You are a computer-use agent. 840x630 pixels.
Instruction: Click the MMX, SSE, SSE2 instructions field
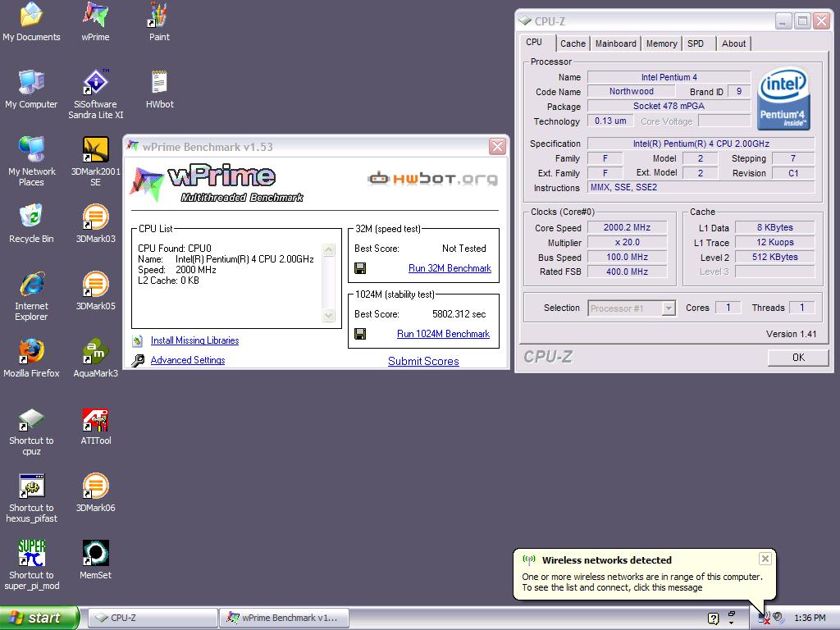pos(701,188)
